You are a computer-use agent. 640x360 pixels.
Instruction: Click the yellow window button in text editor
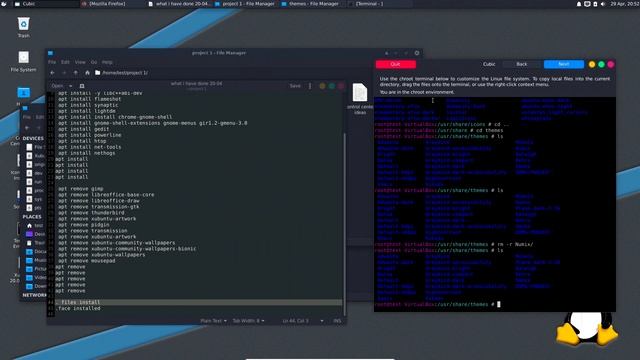[x=322, y=86]
